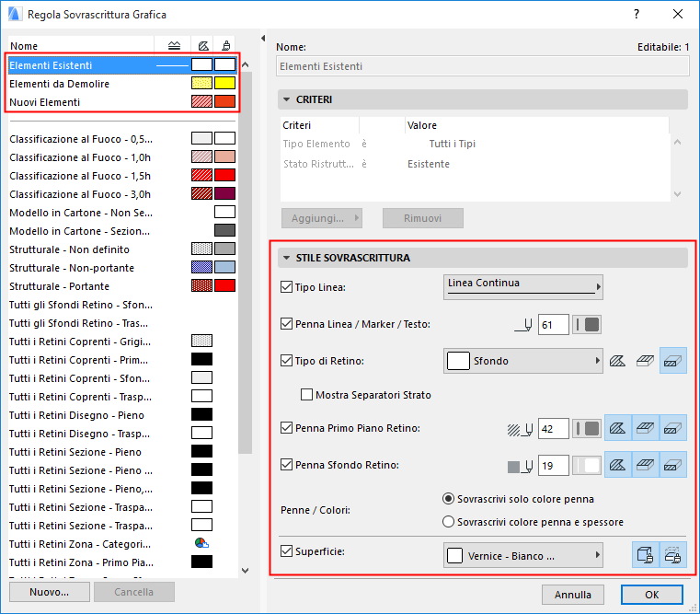Click criteria list scroll-down arrow
Viewport: 700px width, 614px height.
677,194
